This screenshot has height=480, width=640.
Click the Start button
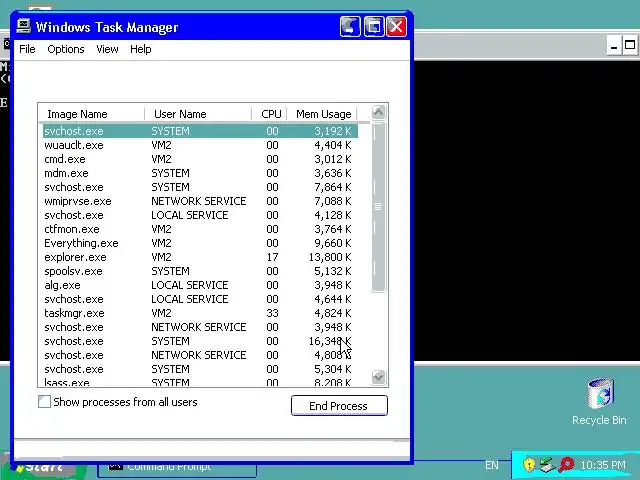[x=43, y=469]
